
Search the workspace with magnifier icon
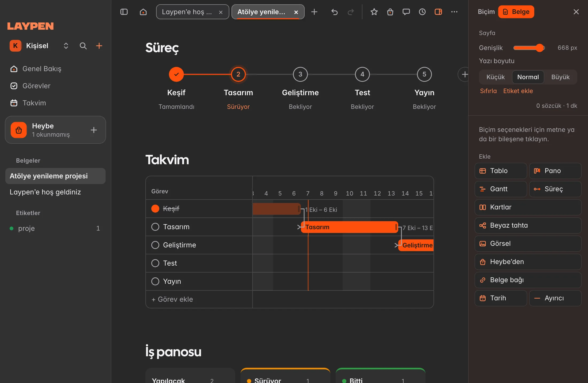(x=83, y=46)
